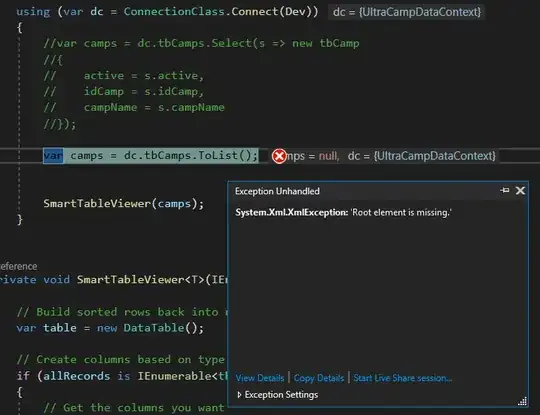Click the Exception Unhandled title text

pyautogui.click(x=277, y=191)
